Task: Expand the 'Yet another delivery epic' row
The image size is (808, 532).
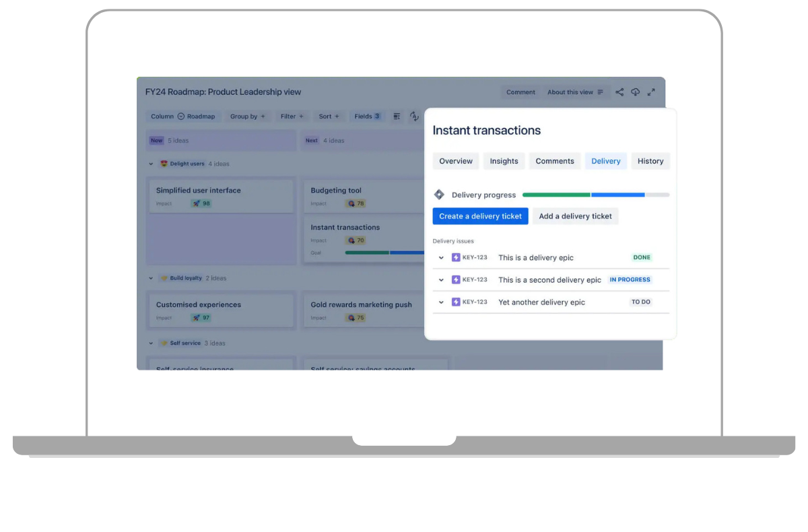Action: click(x=441, y=302)
